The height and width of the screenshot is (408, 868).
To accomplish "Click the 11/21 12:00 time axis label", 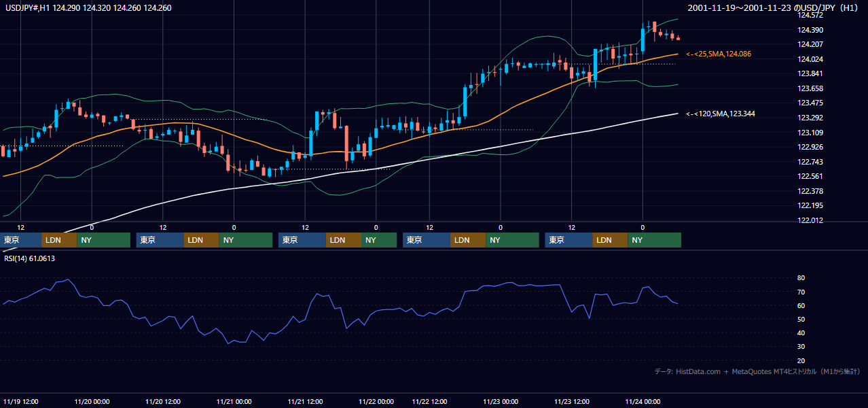I will 305,401.
